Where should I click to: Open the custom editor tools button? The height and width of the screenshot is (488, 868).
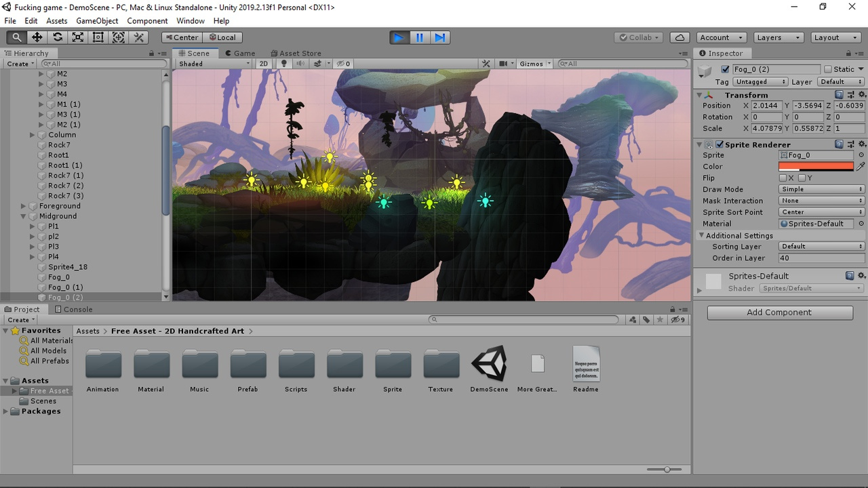click(138, 37)
